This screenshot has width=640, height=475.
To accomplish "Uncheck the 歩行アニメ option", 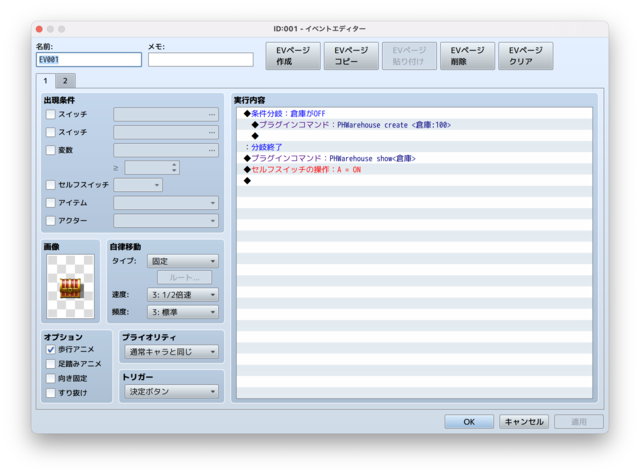I will click(x=51, y=349).
